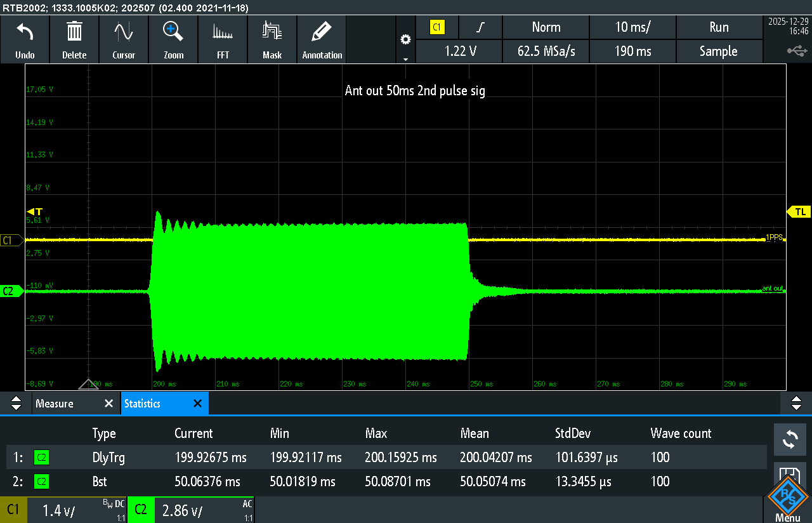Image resolution: width=812 pixels, height=523 pixels.
Task: Open the Norm trigger mode selector
Action: coord(546,27)
